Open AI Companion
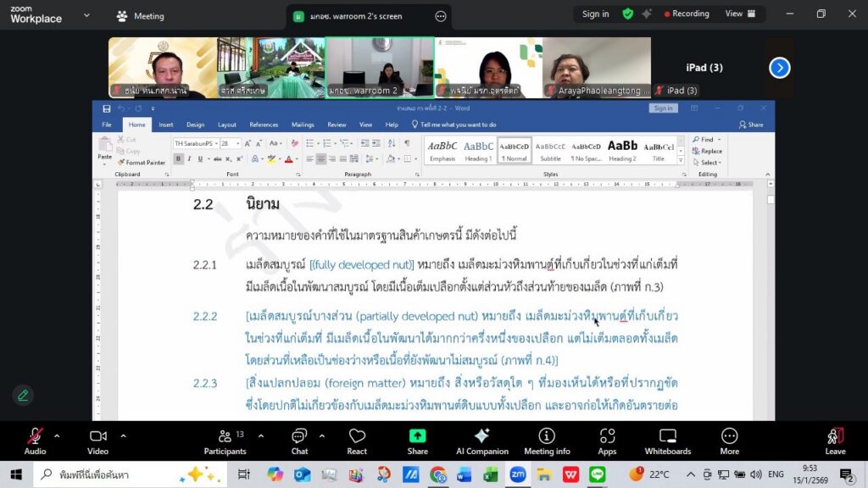 point(481,441)
